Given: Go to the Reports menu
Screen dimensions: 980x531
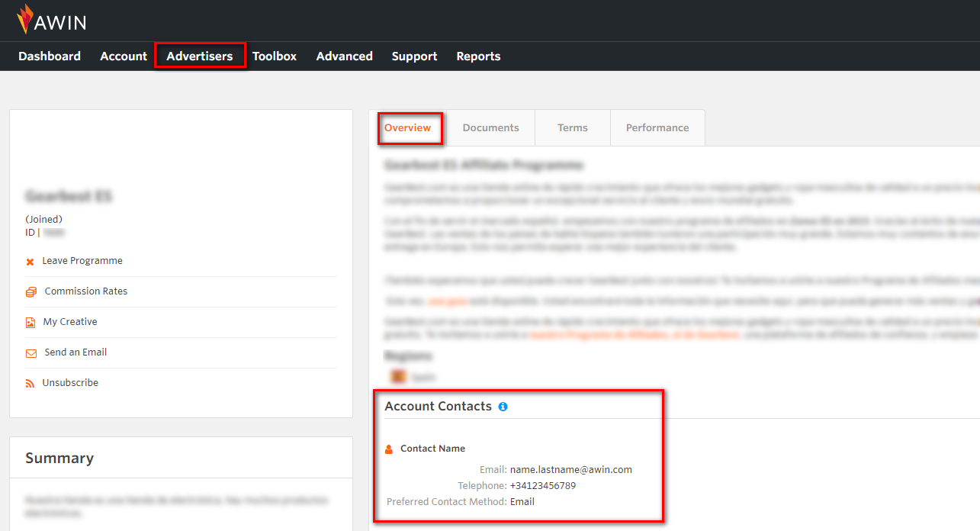Looking at the screenshot, I should tap(478, 56).
